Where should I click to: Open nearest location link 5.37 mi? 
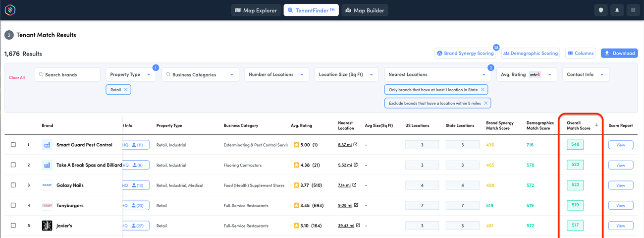point(345,145)
